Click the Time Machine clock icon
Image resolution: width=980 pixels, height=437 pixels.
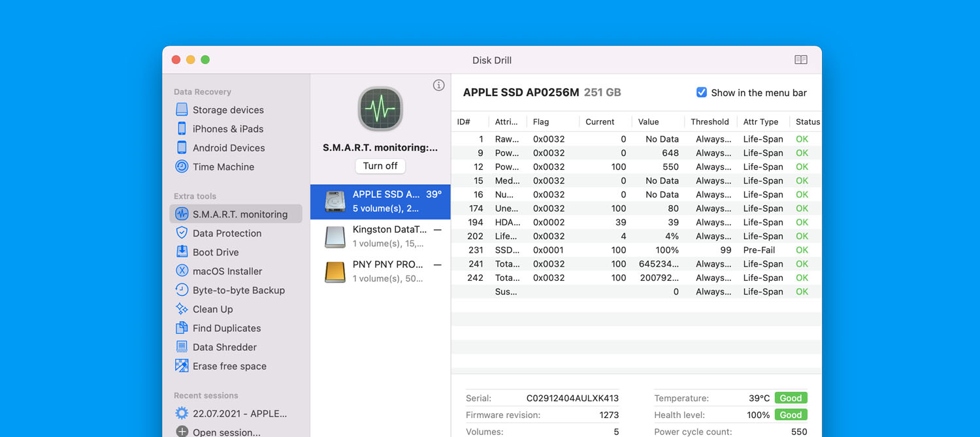click(182, 167)
